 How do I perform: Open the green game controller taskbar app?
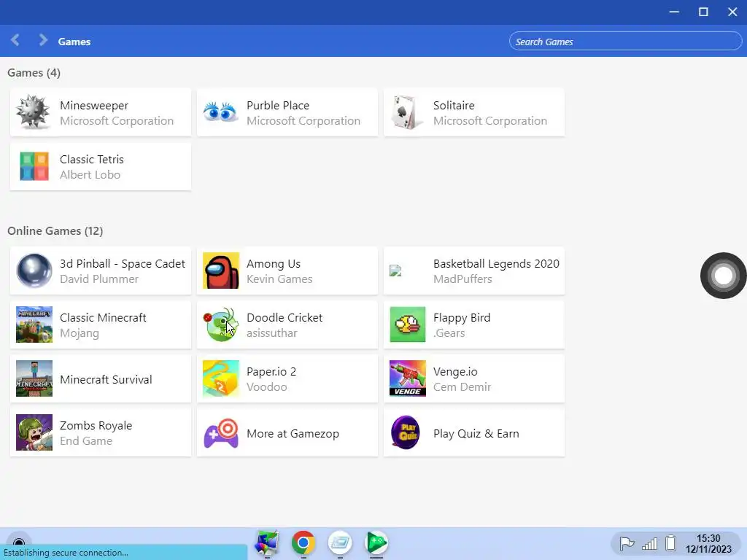pos(376,542)
